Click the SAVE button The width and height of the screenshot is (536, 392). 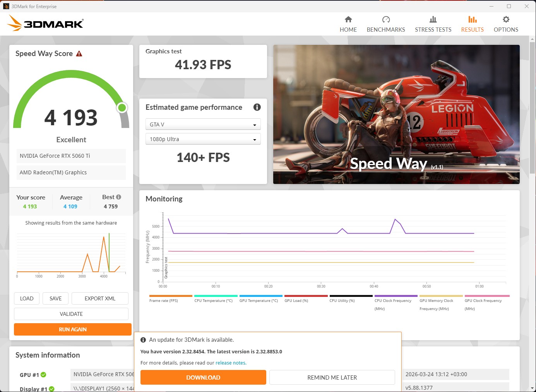click(55, 298)
